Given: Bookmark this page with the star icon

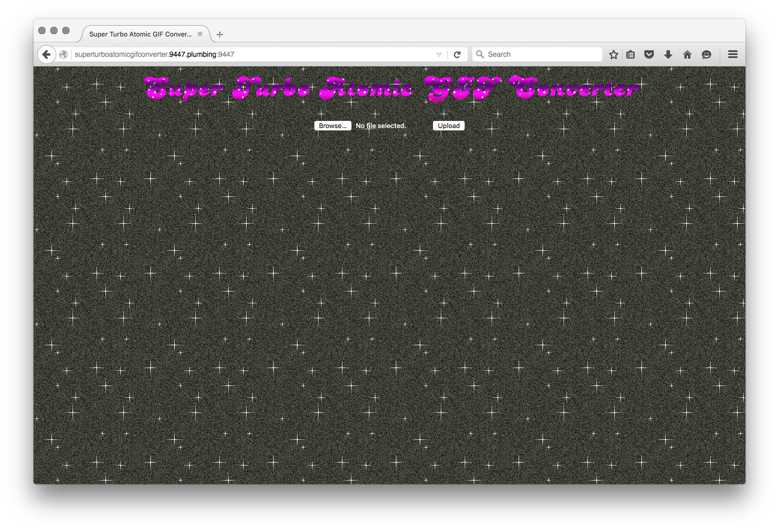Looking at the screenshot, I should (614, 54).
